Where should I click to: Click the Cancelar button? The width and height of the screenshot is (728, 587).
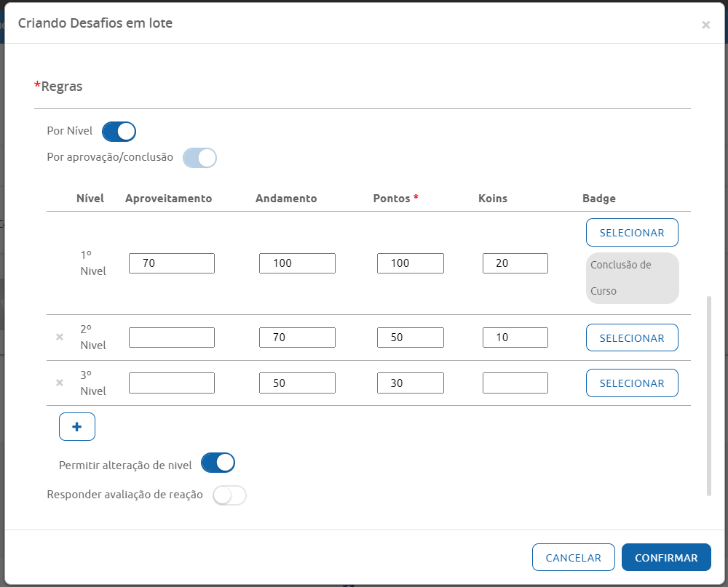(573, 558)
